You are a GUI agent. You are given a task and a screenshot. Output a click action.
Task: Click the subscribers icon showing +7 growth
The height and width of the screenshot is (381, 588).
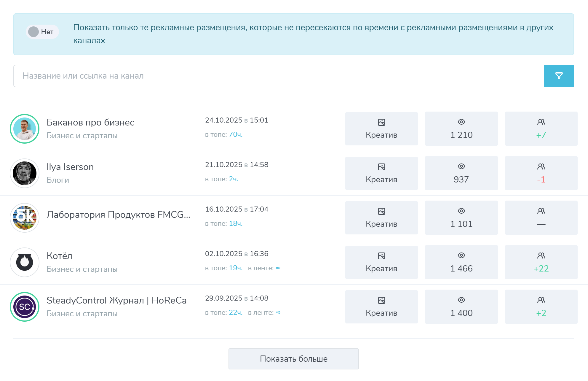(x=541, y=121)
